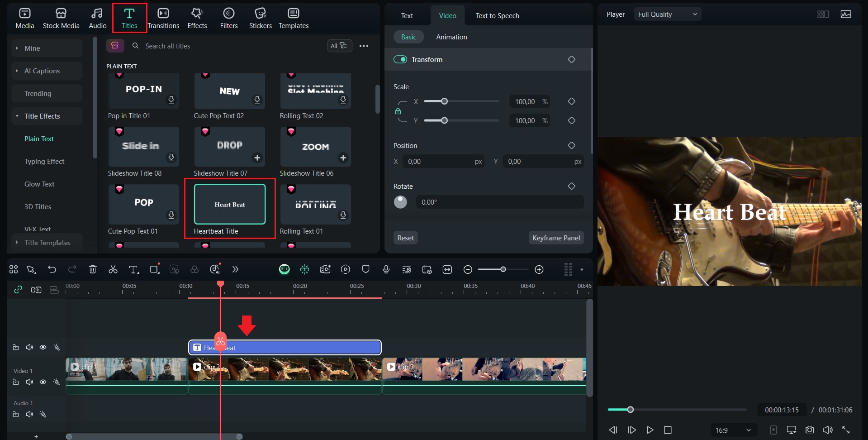Screen dimensions: 868x440
Task: Mute the Video 1 track
Action: click(x=29, y=382)
